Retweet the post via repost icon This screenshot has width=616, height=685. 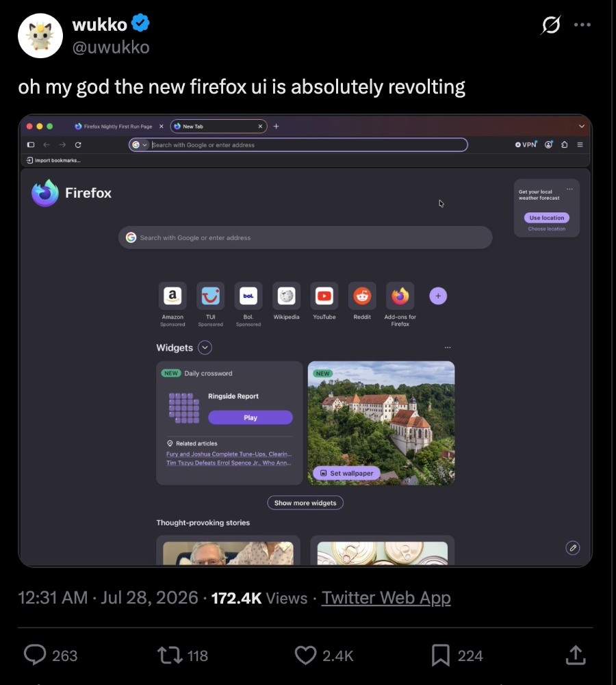(170, 656)
